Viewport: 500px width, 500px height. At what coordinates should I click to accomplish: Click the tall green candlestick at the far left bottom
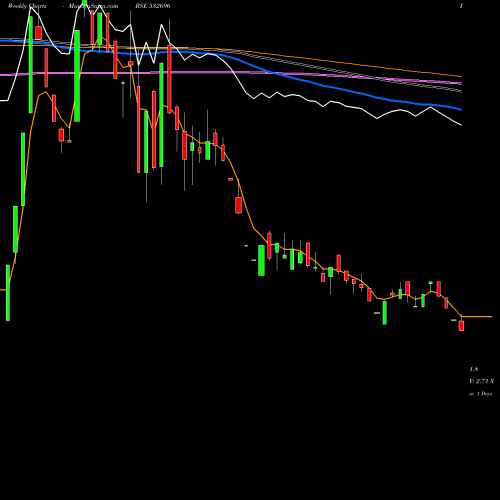(8, 293)
